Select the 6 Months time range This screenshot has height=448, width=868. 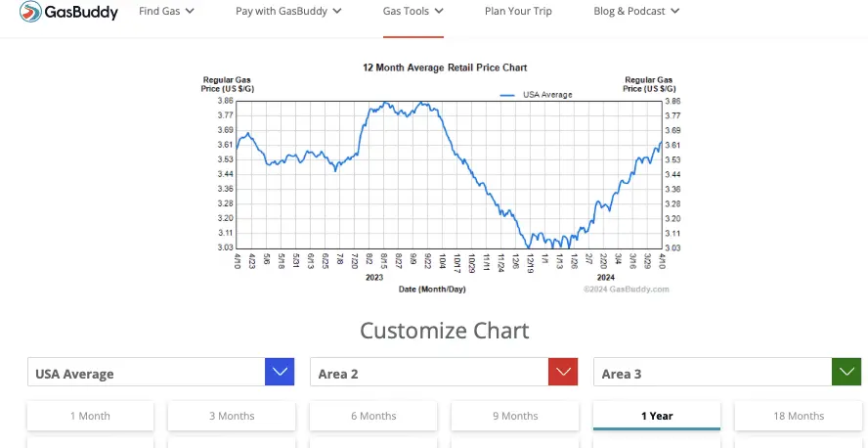coord(373,416)
